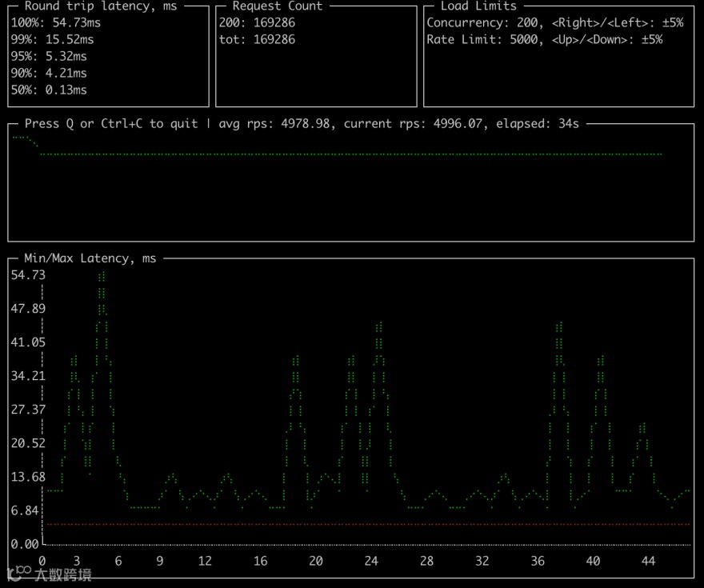
Task: Click the Min/Max Latency, ms chart title
Action: coord(90,258)
